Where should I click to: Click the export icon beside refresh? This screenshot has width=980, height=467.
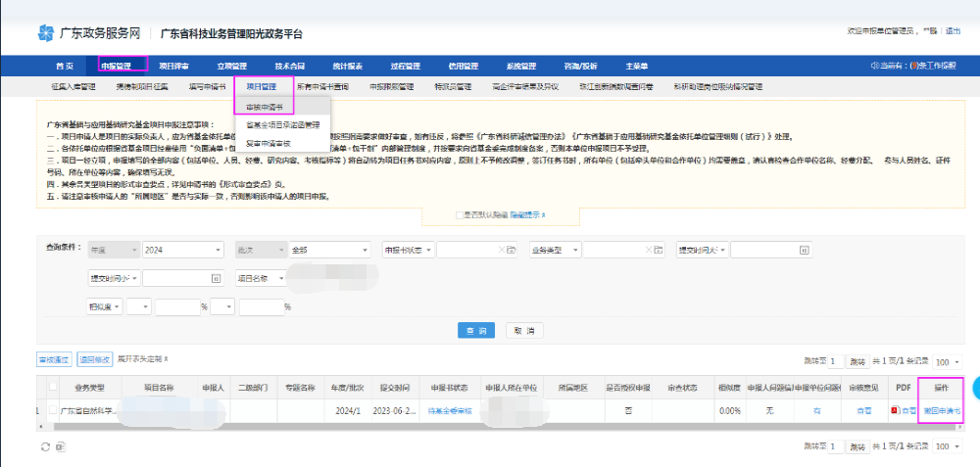pos(61,446)
